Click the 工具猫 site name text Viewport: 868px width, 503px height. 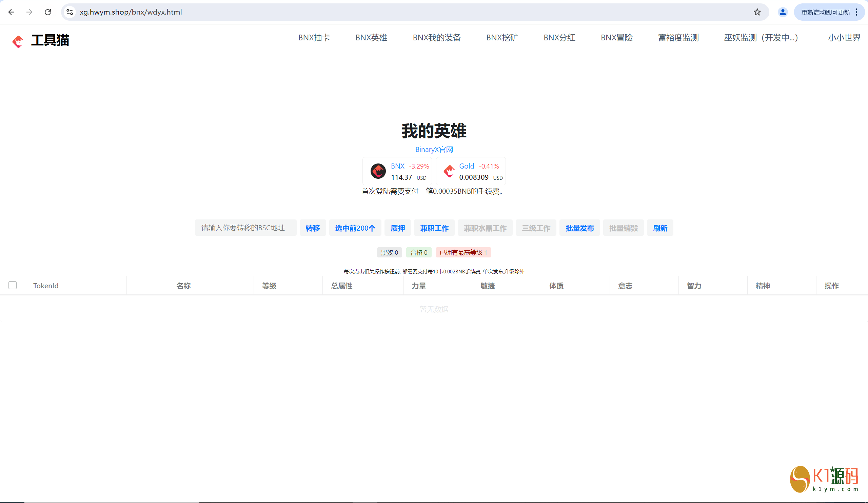tap(50, 40)
